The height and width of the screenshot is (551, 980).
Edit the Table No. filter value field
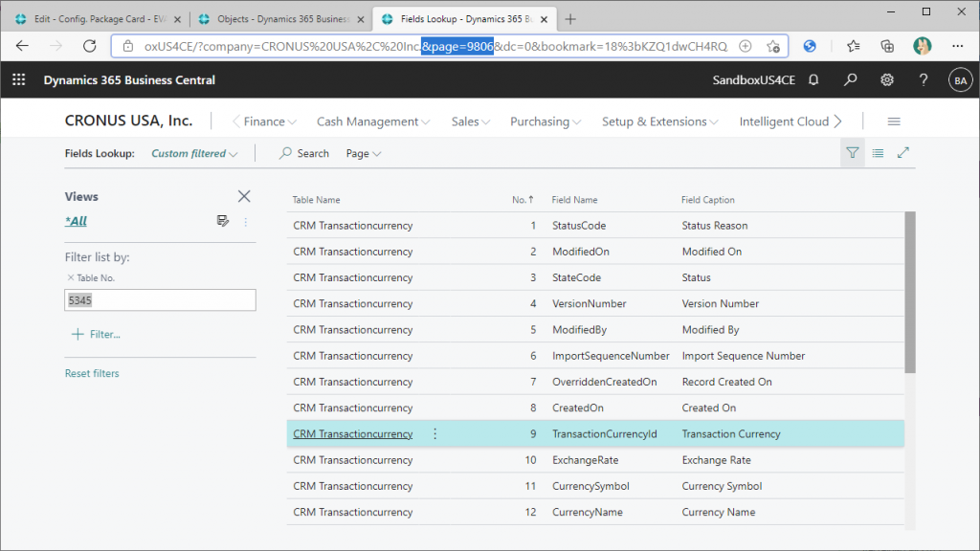160,299
